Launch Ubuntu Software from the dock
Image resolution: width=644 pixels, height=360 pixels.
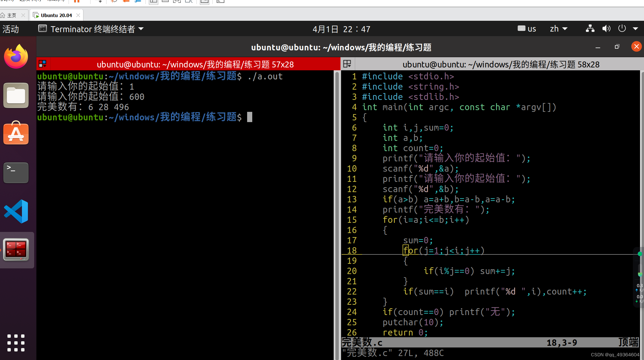coord(16,133)
